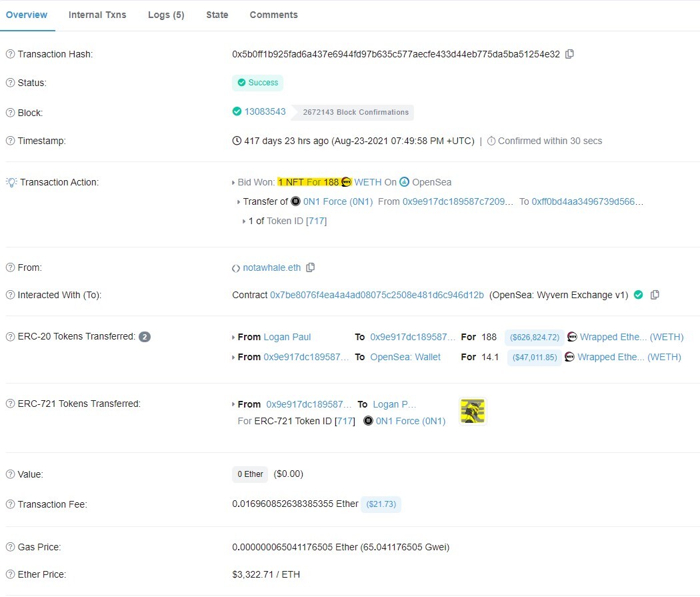Click 0N1 Force icon in ERC-721 row

pyautogui.click(x=368, y=421)
